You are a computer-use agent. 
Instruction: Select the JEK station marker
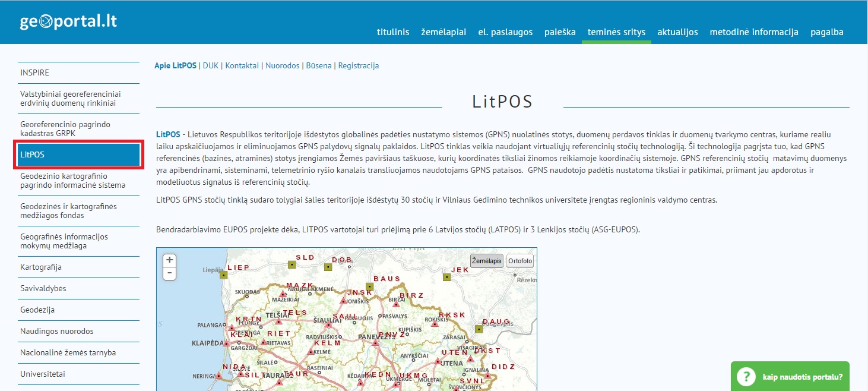pyautogui.click(x=446, y=277)
